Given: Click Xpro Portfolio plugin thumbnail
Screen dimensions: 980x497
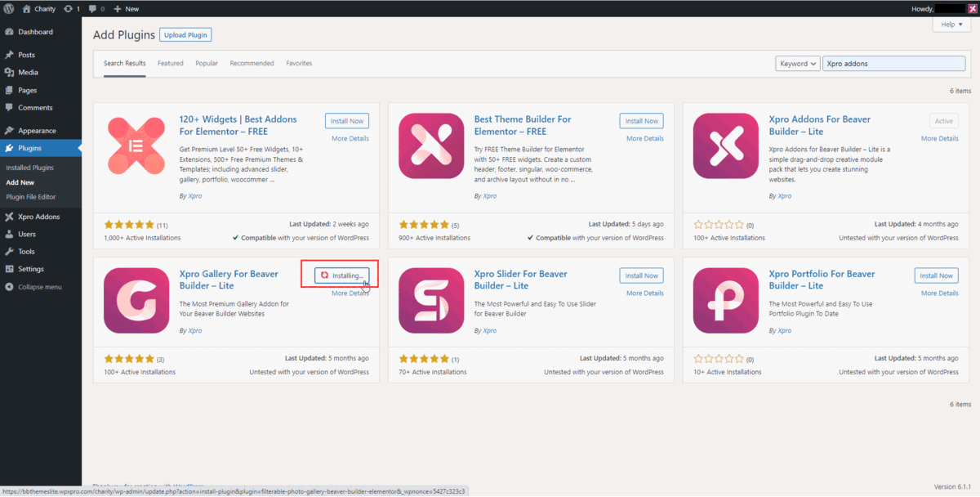Looking at the screenshot, I should pos(726,301).
